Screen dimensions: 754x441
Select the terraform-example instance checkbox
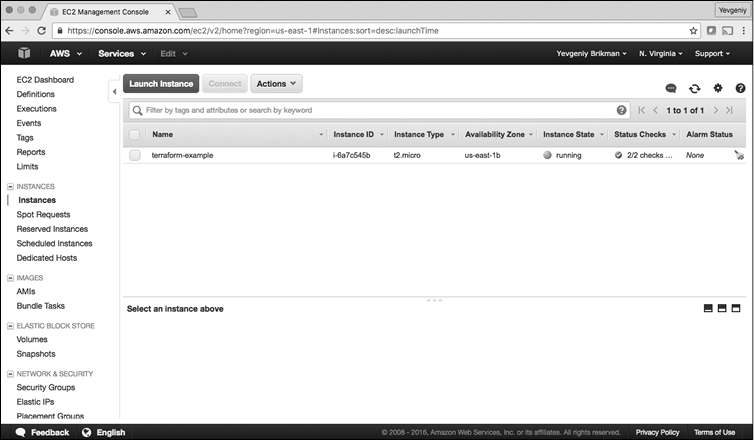point(135,155)
